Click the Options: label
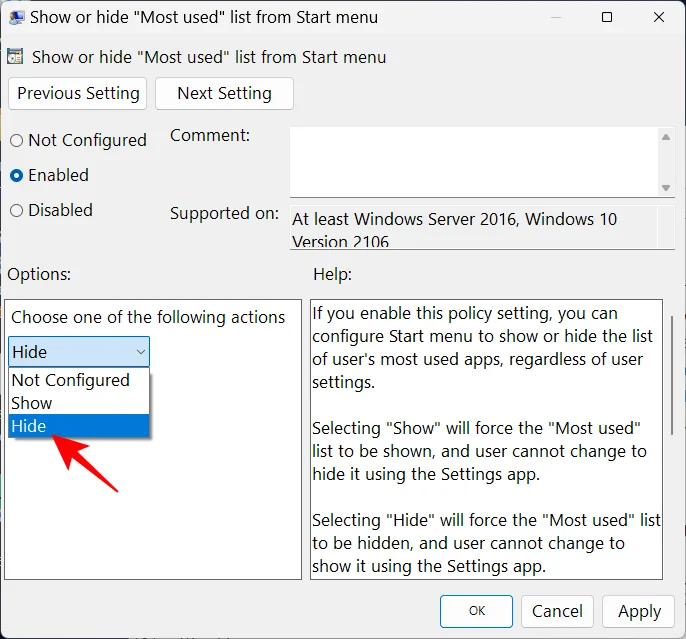Viewport: 686px width, 639px height. click(x=39, y=274)
